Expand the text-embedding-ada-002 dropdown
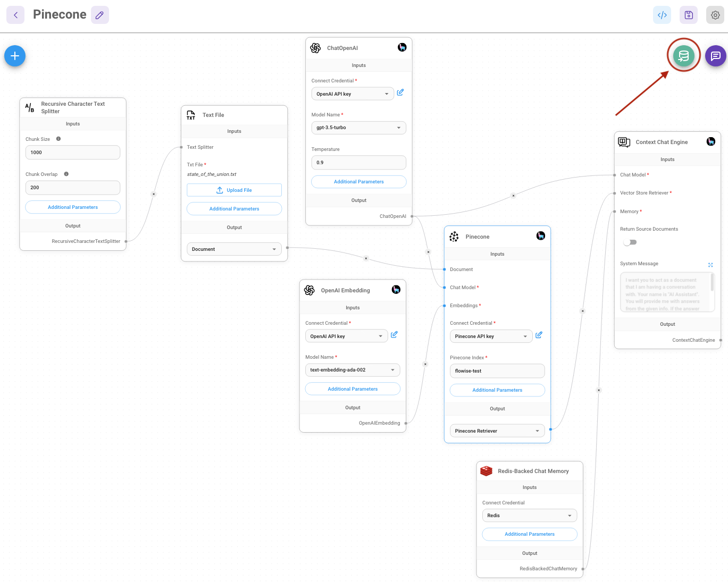 pyautogui.click(x=352, y=370)
